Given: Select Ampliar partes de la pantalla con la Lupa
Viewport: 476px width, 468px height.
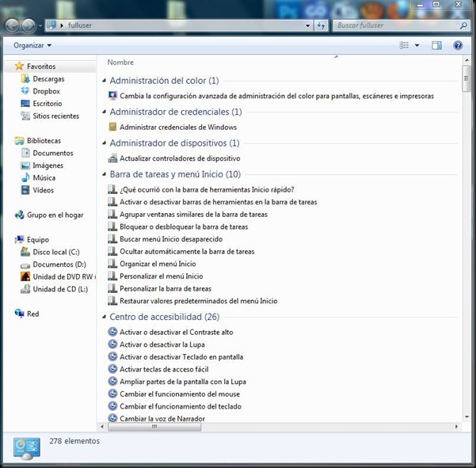Looking at the screenshot, I should [183, 382].
